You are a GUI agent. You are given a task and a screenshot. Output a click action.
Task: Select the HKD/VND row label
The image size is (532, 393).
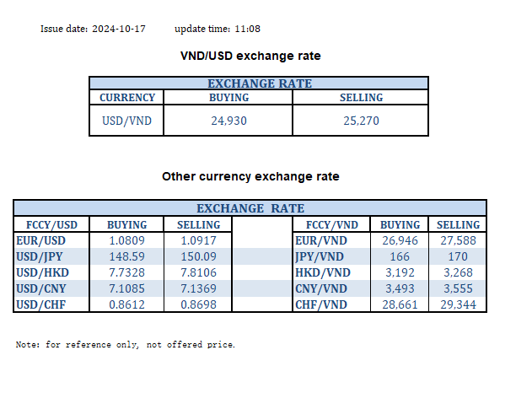(x=320, y=272)
